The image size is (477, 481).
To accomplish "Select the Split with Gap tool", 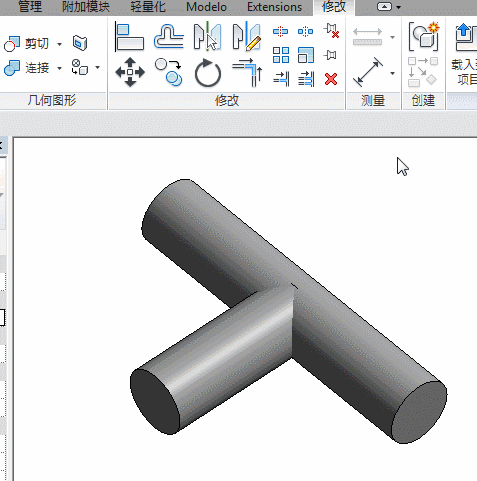I will (x=306, y=32).
